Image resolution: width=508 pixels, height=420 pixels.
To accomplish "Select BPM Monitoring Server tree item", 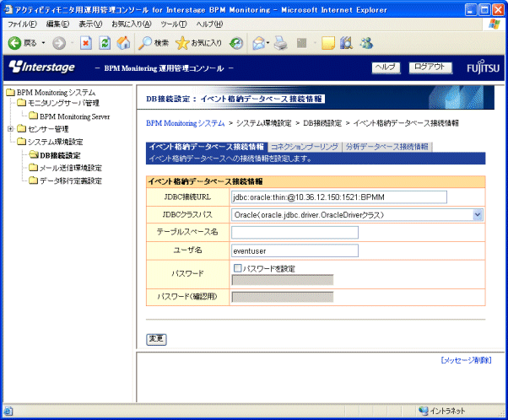I will pyautogui.click(x=74, y=116).
